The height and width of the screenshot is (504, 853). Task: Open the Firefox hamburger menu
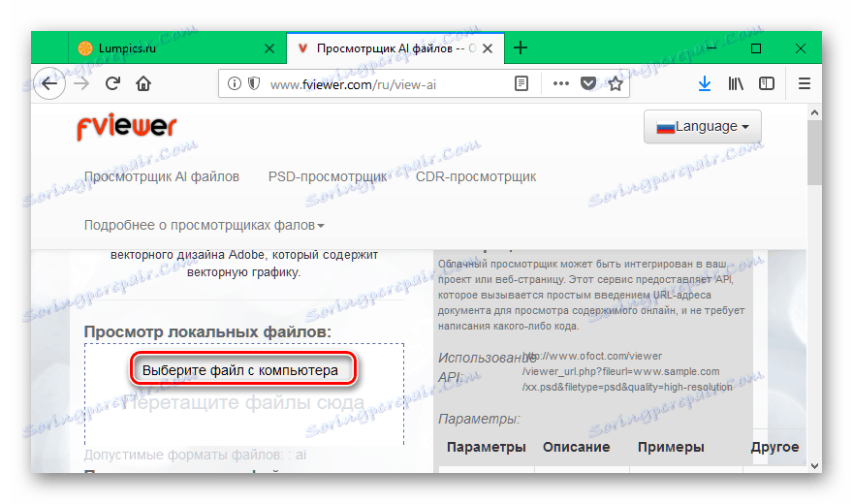click(x=805, y=83)
